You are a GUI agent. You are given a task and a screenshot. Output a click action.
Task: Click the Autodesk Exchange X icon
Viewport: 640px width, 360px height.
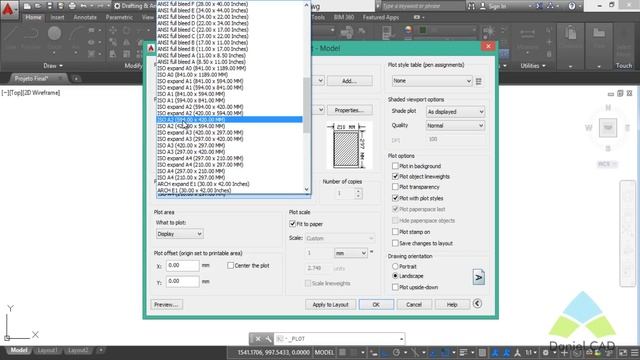click(539, 6)
